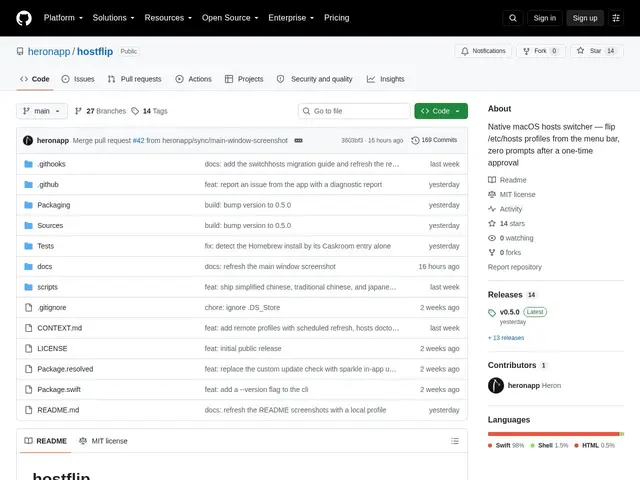Click heronapp avatar in latest commit row
The image size is (640, 480).
[x=28, y=140]
